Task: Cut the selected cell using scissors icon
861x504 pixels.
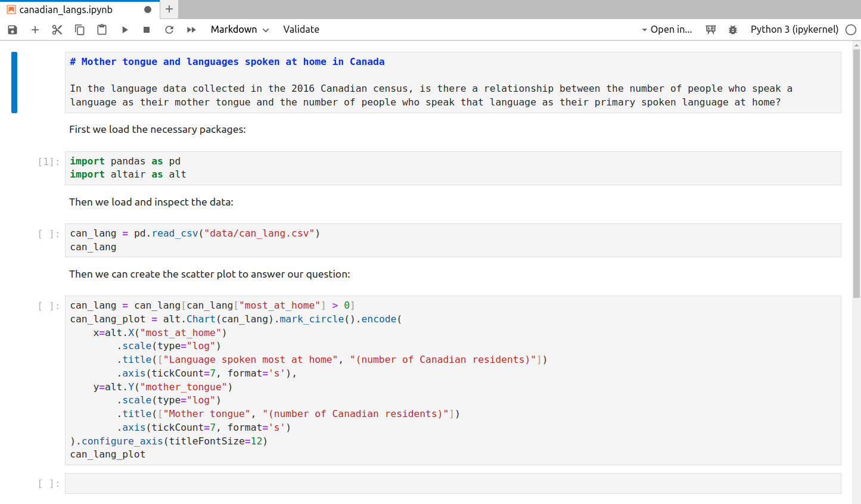Action: (x=57, y=30)
